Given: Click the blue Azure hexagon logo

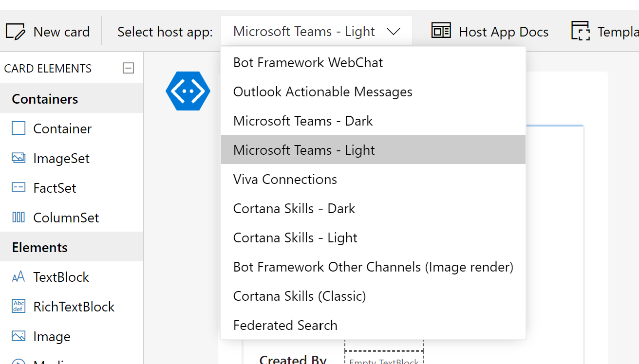Looking at the screenshot, I should (188, 91).
